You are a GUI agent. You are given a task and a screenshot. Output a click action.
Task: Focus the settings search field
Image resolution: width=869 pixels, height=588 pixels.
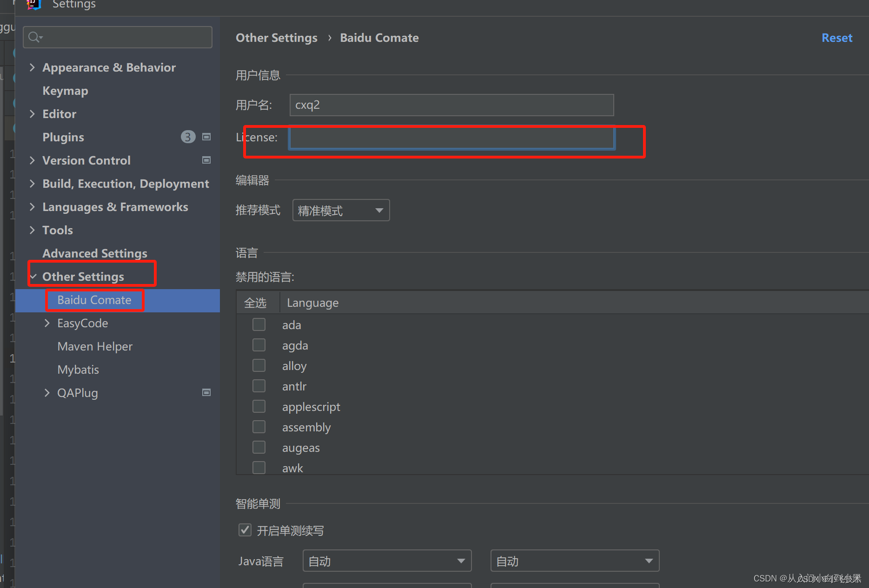pos(118,37)
